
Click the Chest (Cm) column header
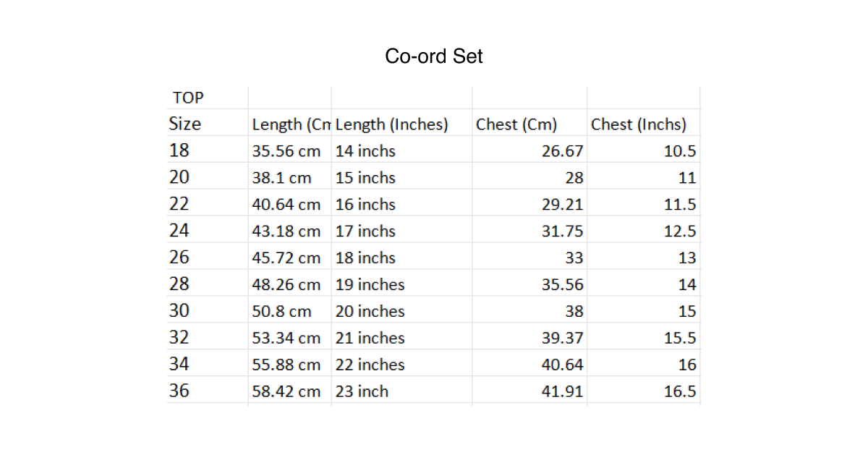(516, 124)
